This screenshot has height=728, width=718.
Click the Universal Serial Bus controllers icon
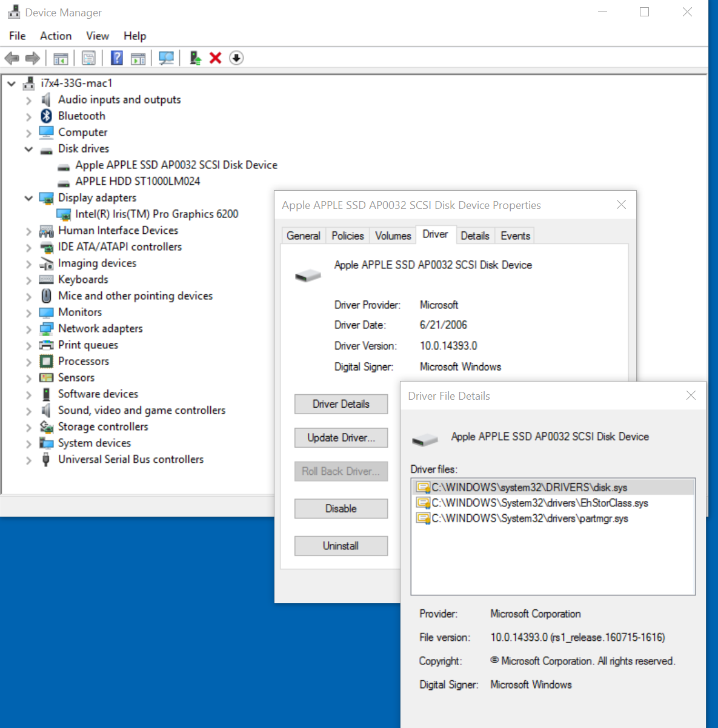click(46, 459)
